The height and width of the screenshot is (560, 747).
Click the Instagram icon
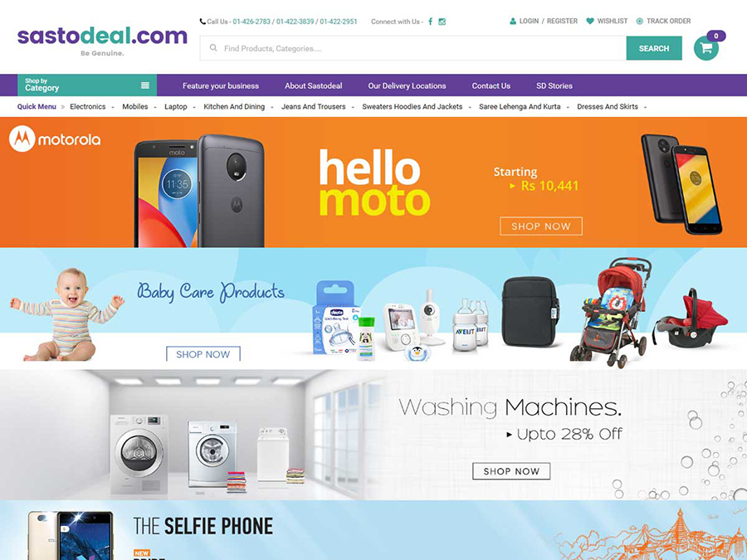click(x=442, y=22)
